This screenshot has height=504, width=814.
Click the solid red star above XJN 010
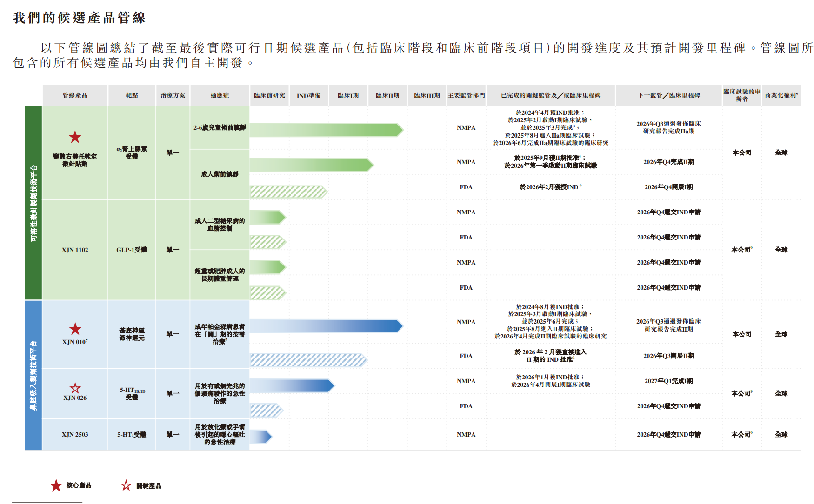(x=75, y=329)
